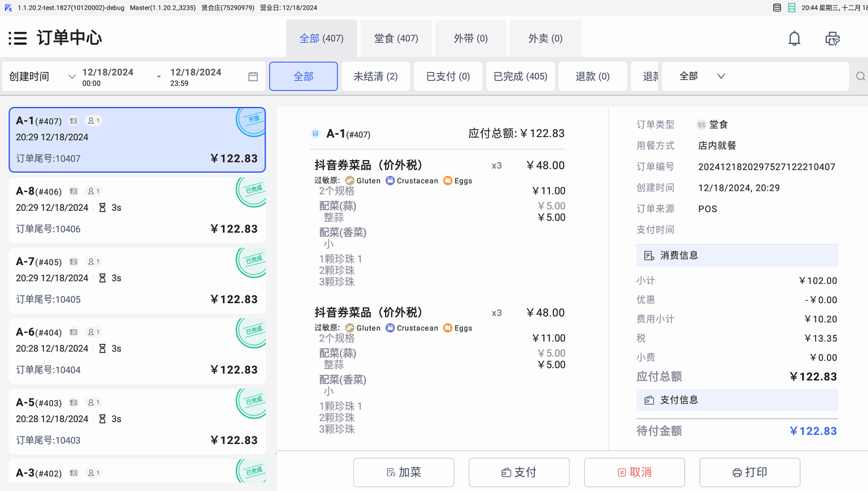Click the clock showing 20:44 星期三
Screen dimensions: 868x491
(x=835, y=8)
